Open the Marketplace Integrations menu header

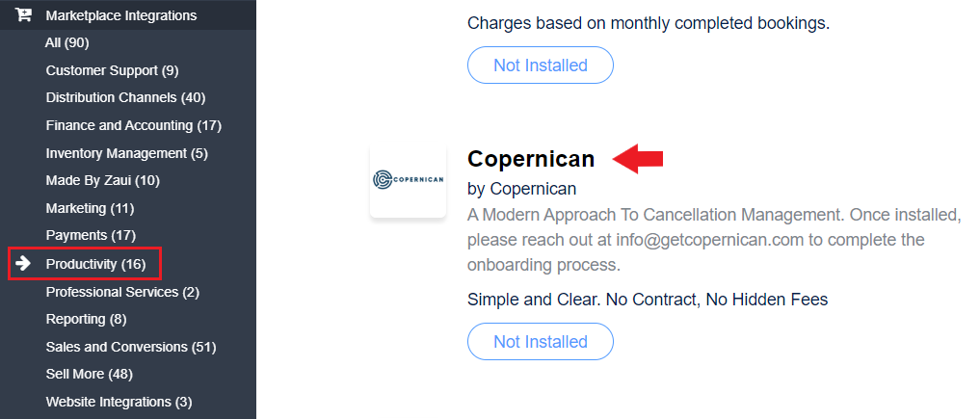(128, 15)
